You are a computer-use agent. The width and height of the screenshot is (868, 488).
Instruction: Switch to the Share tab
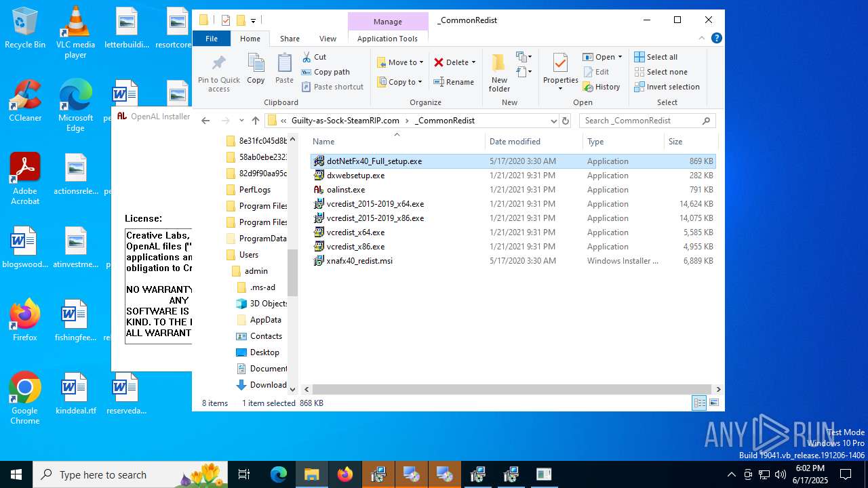point(290,39)
